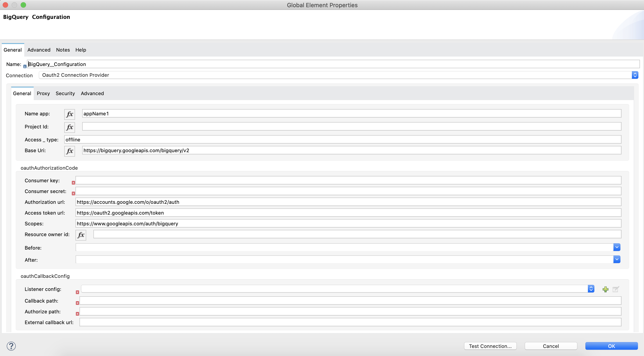644x356 pixels.
Task: Expand the Listener config dropdown
Action: coord(591,288)
